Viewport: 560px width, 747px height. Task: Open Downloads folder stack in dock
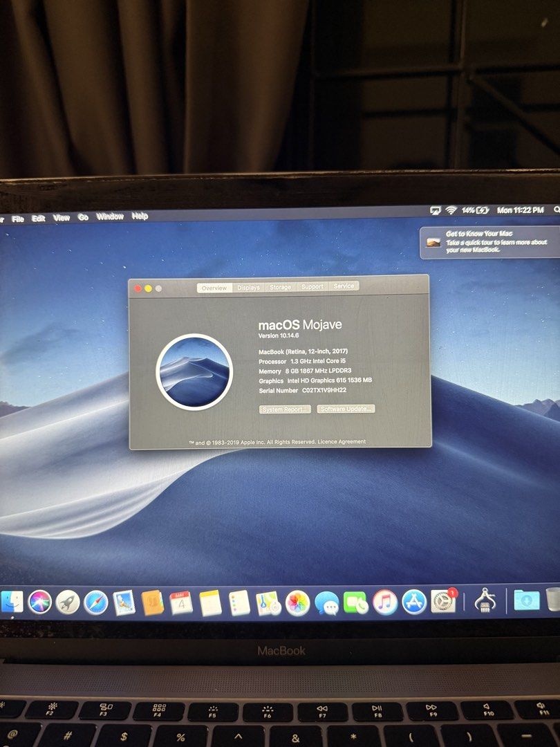[x=527, y=600]
